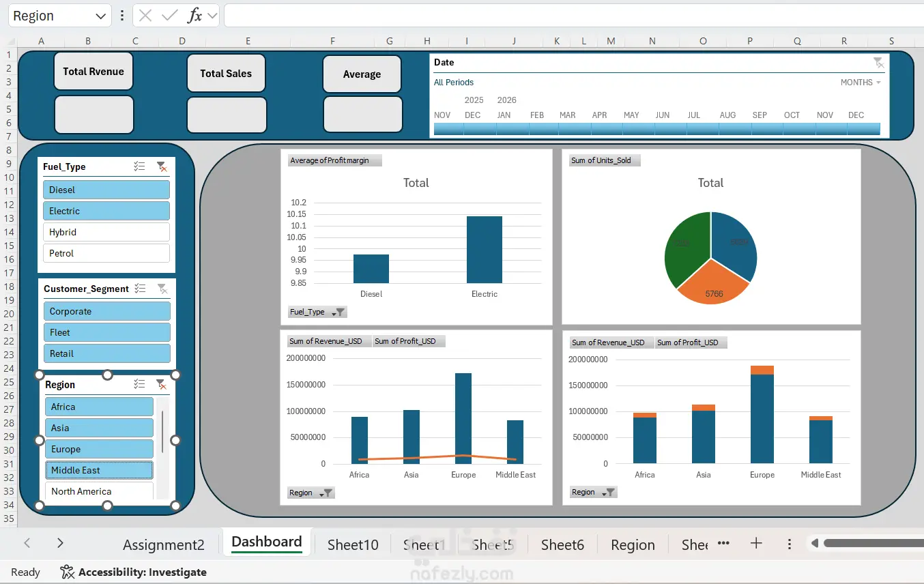Click the Accessibility Investigate status icon
This screenshot has width=924, height=584.
67,572
